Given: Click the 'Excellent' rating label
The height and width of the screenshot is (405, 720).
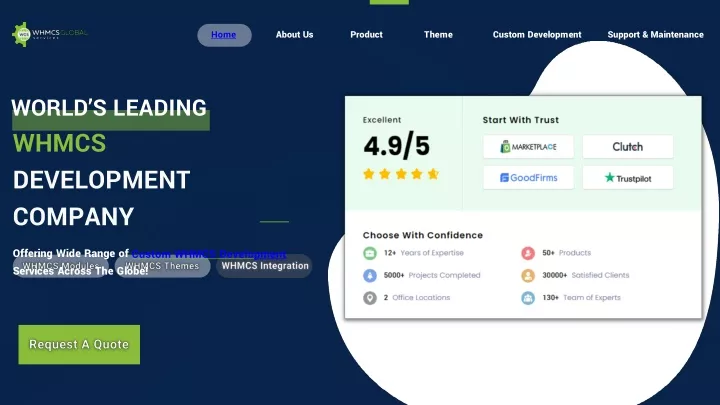Looking at the screenshot, I should (382, 120).
